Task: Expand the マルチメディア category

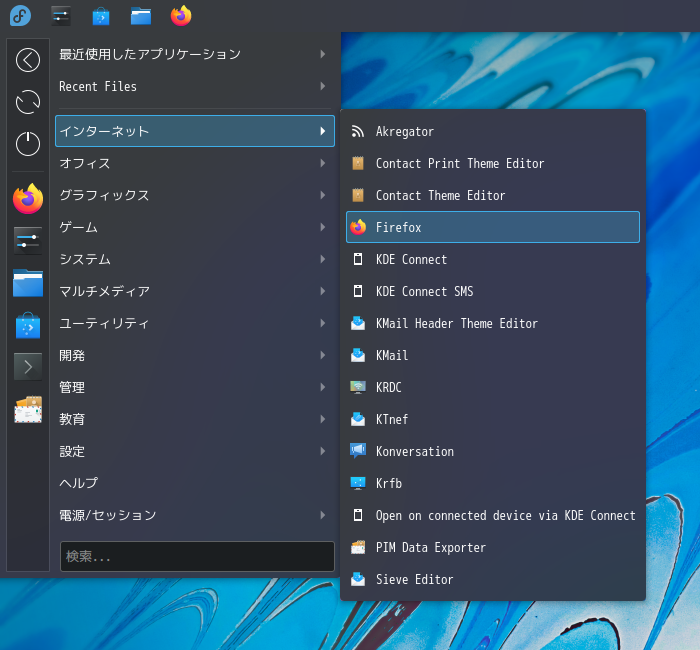Action: (x=195, y=292)
